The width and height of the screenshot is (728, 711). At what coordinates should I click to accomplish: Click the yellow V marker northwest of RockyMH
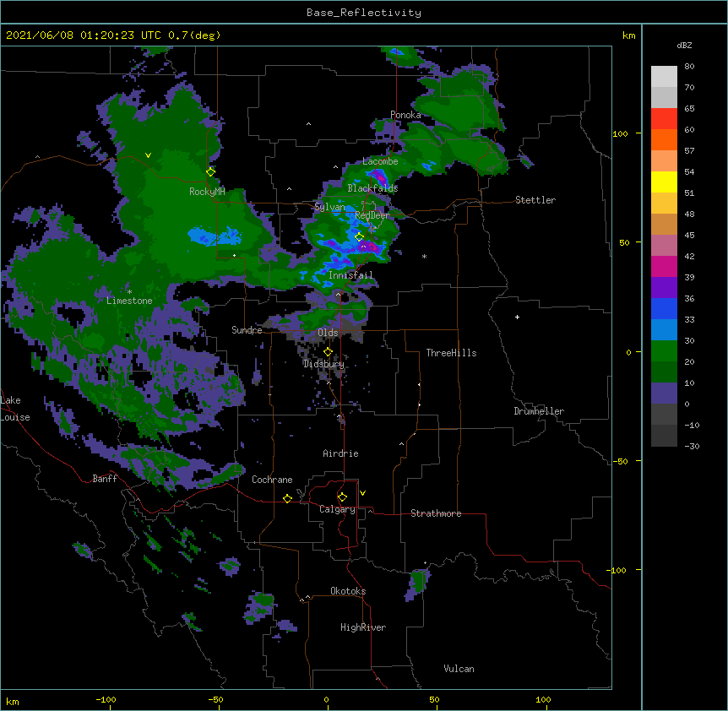click(x=148, y=155)
